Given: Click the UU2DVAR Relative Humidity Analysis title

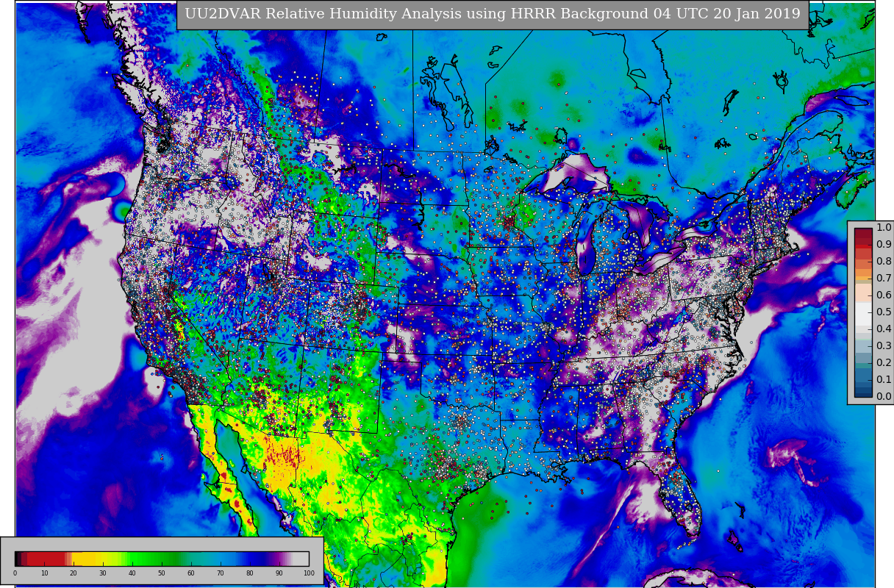Looking at the screenshot, I should point(493,14).
